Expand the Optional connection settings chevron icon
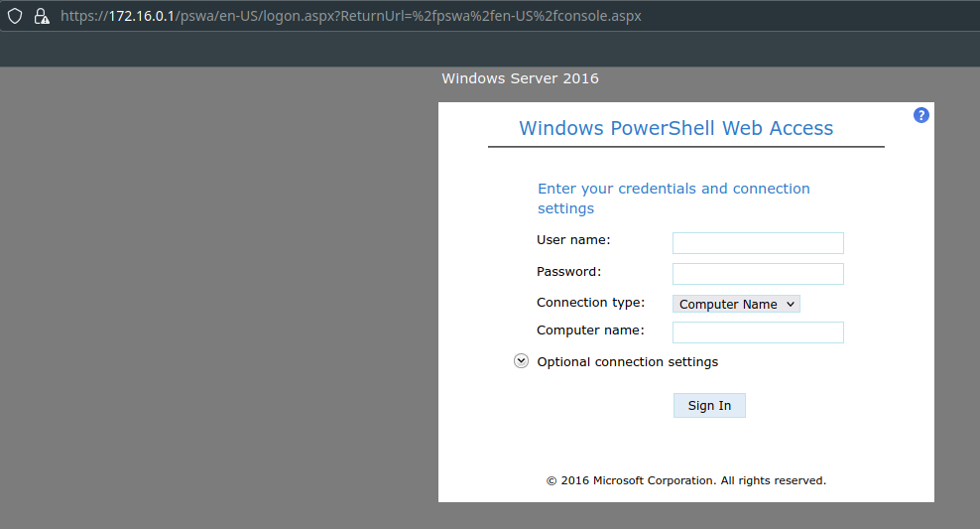Screen dimensions: 980x529 521,361
